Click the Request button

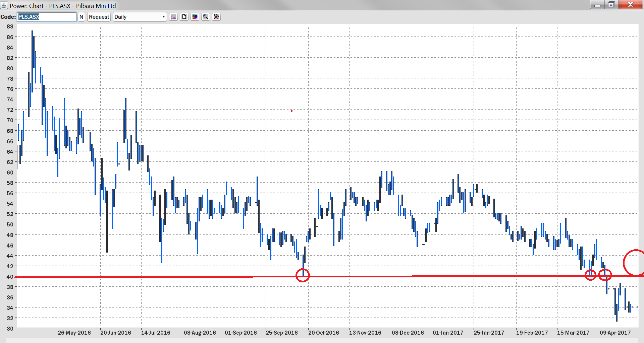tap(99, 17)
